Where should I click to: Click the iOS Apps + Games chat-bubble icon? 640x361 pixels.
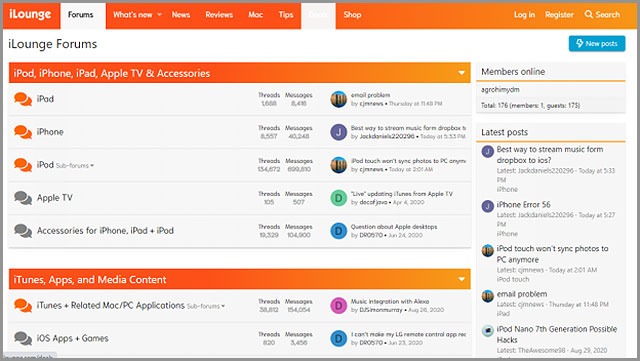(23, 338)
